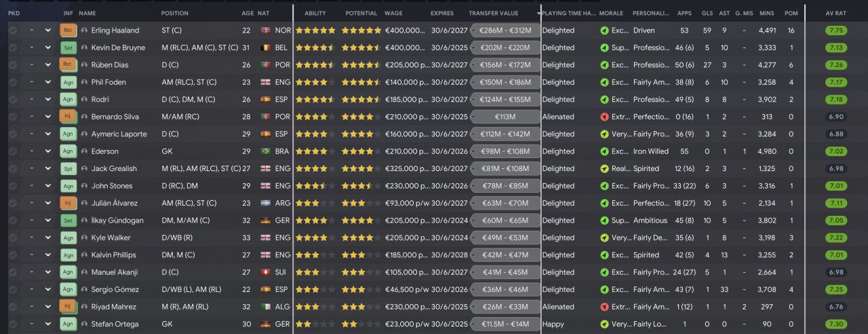The width and height of the screenshot is (868, 334).
Task: Click Bernardo Silva's €113M transfer value button
Action: (x=505, y=117)
